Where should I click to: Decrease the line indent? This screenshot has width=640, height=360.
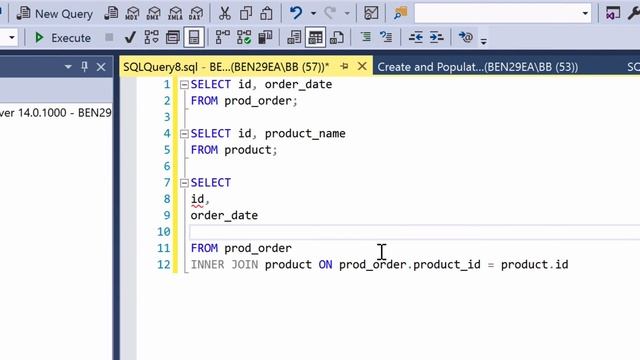point(416,38)
